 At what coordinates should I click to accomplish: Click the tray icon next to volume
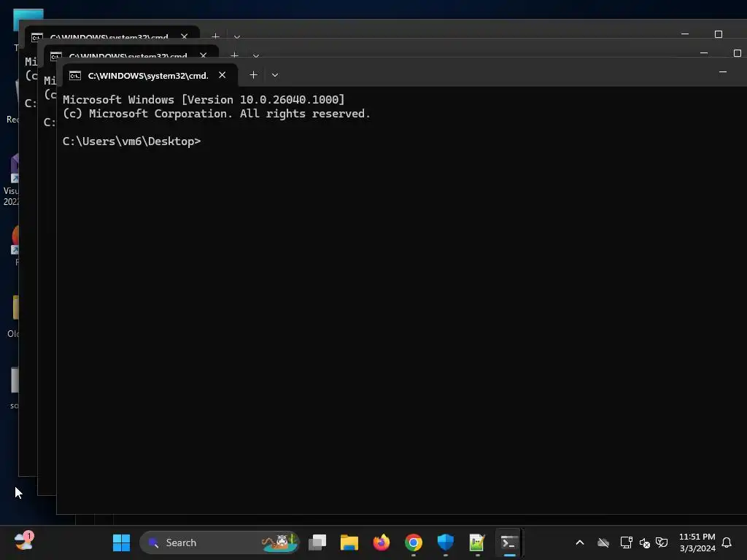662,542
